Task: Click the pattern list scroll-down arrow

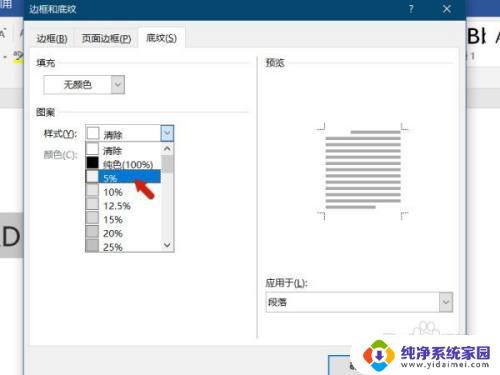Action: point(167,245)
